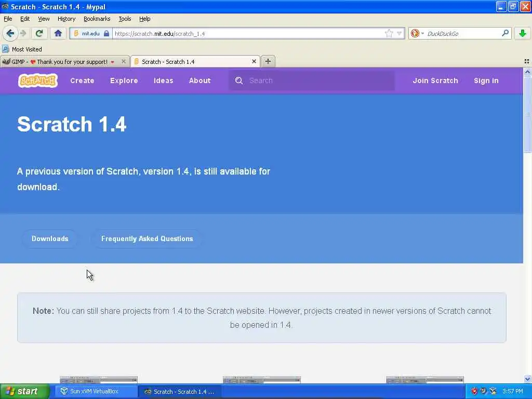Image resolution: width=532 pixels, height=399 pixels.
Task: Click the Forward arrow button
Action: 23,33
